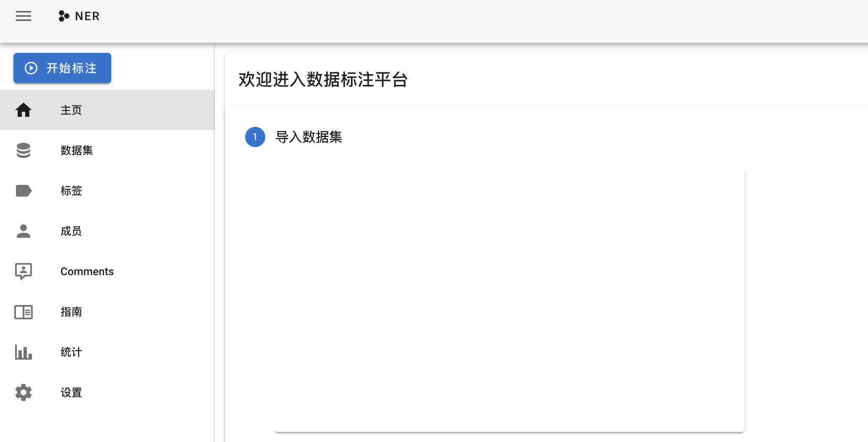This screenshot has width=868, height=442.
Task: Select the Comments menu item
Action: 107,271
